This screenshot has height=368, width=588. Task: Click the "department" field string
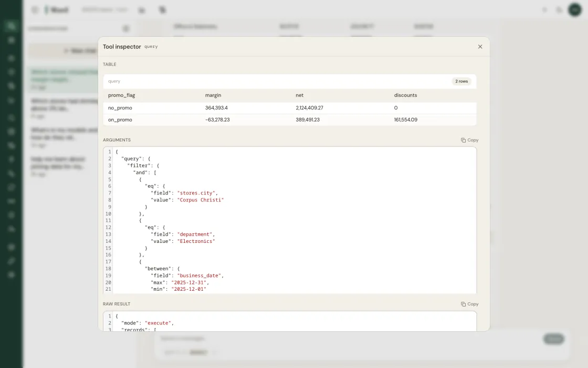point(195,234)
